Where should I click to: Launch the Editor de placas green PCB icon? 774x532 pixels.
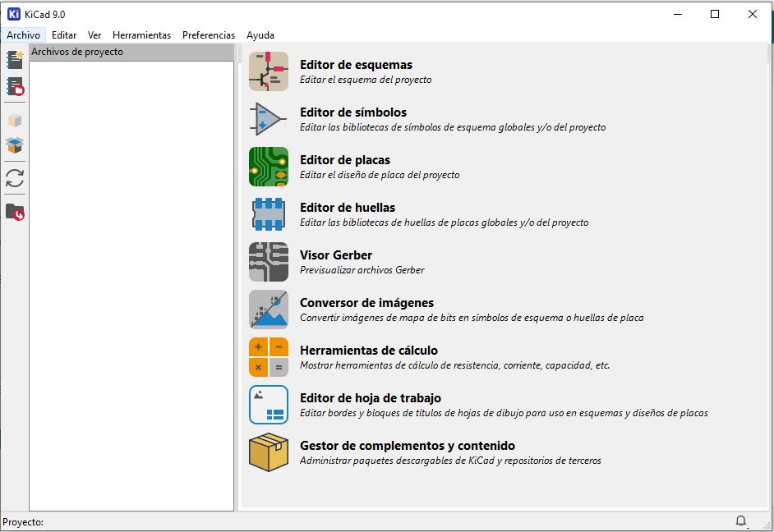pos(269,167)
